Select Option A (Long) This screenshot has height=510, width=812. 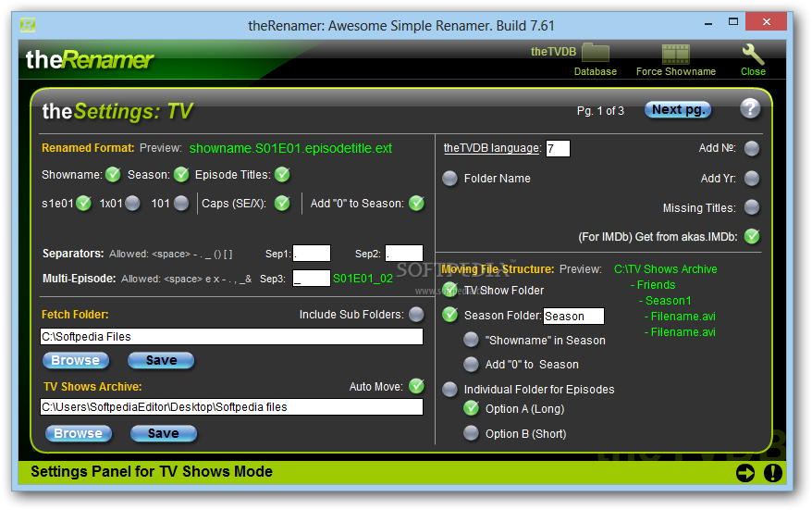[x=471, y=408]
